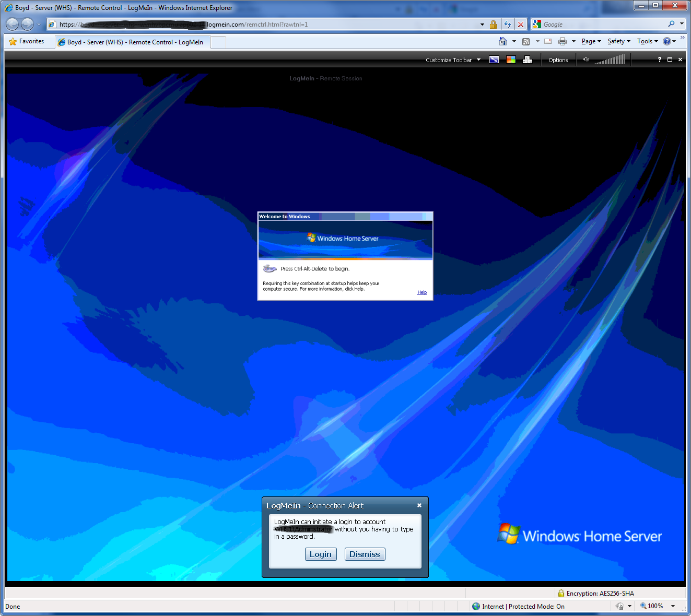This screenshot has height=616, width=691.
Task: View security report padlock icon
Action: point(493,25)
